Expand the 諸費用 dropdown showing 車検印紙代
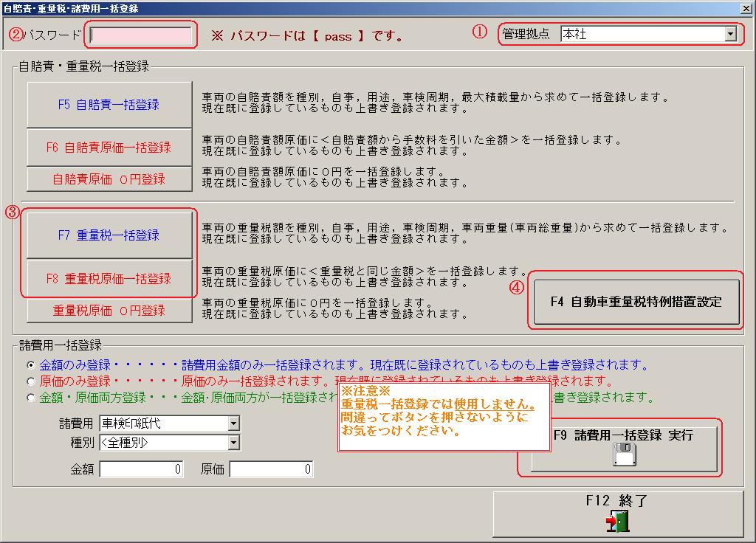Image resolution: width=756 pixels, height=543 pixels. (233, 423)
